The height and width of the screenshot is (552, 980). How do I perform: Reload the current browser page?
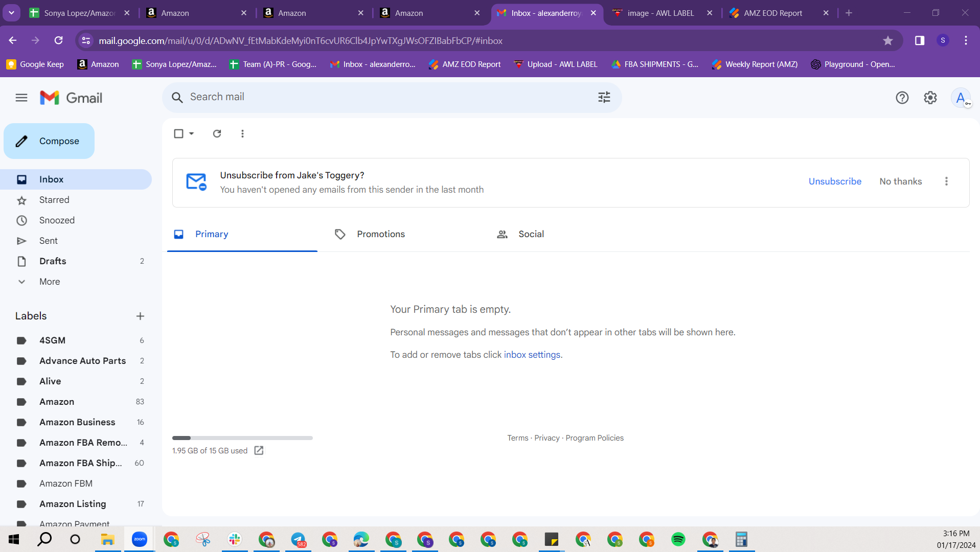coord(59,40)
